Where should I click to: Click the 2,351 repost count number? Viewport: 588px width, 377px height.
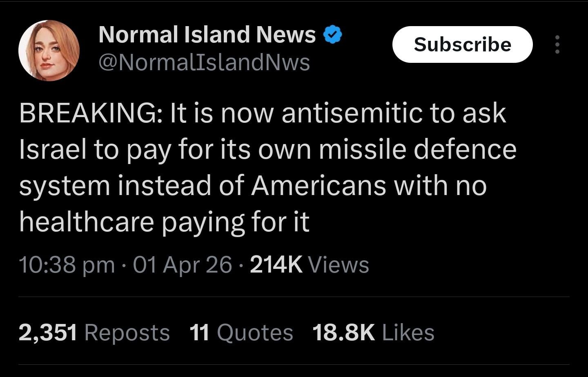coord(48,332)
